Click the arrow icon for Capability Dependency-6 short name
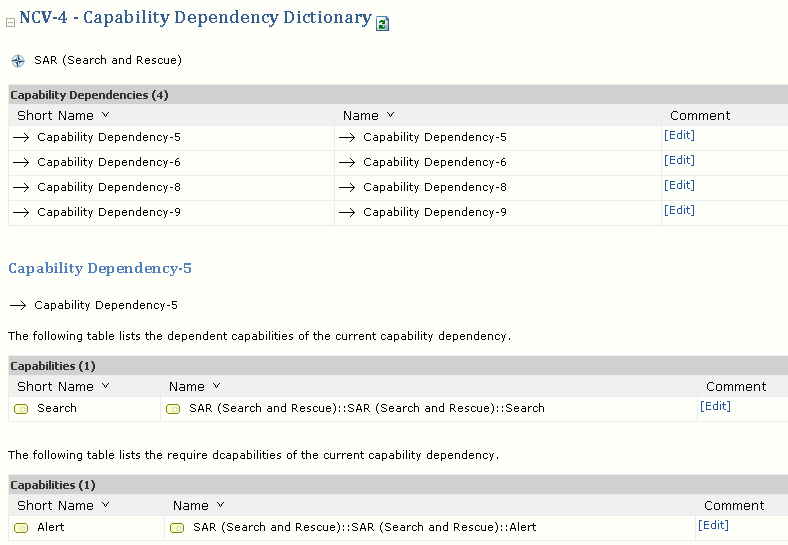 pyautogui.click(x=21, y=163)
